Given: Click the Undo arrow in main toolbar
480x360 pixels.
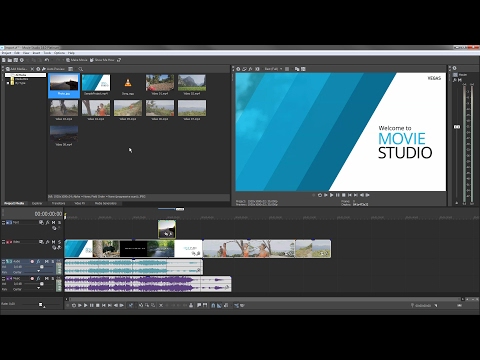Looking at the screenshot, I should pyautogui.click(x=47, y=60).
